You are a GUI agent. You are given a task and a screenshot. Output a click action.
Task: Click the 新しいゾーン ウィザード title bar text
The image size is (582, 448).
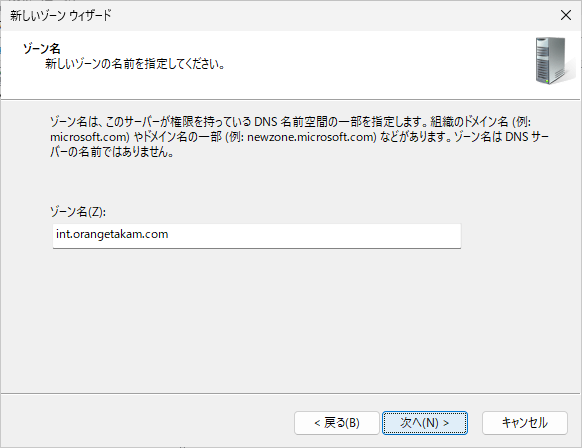click(61, 16)
